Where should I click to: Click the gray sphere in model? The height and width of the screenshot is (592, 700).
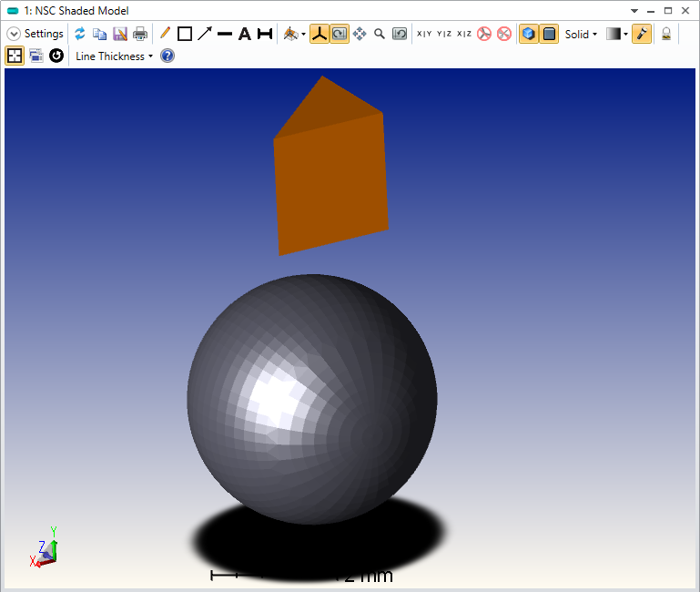click(x=312, y=399)
